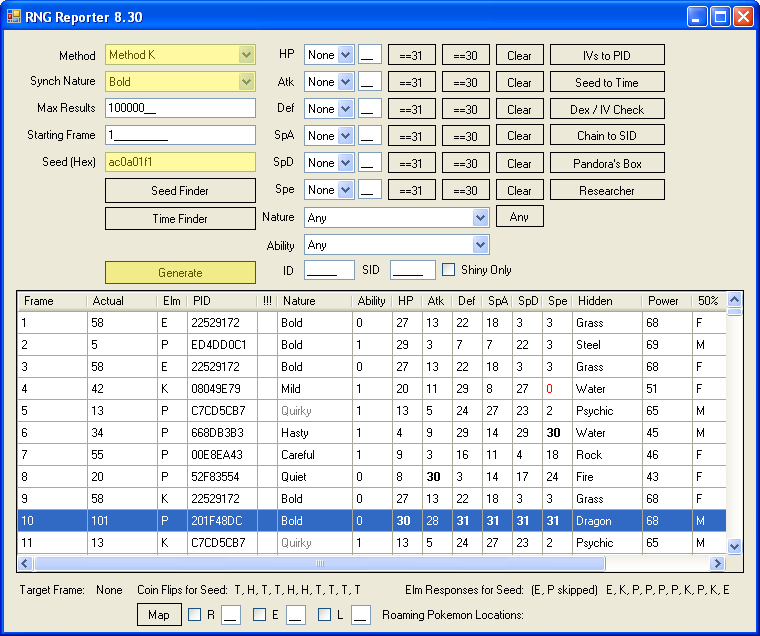This screenshot has height=636, width=760.
Task: Open the HP comparison dropdown
Action: pos(345,55)
